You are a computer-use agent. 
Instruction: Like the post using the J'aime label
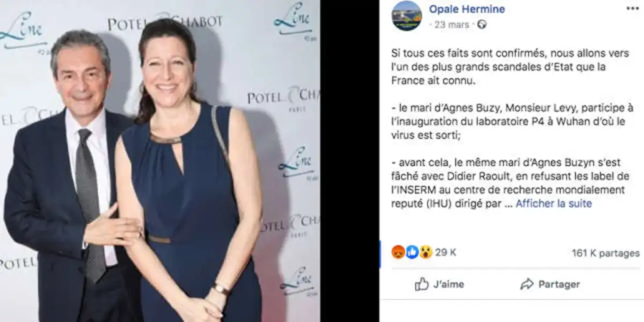[x=448, y=284]
